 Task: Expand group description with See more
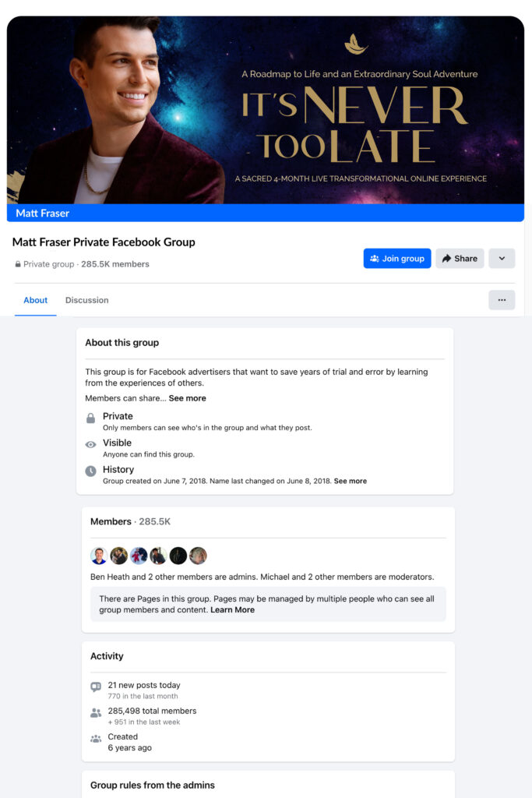(x=188, y=398)
